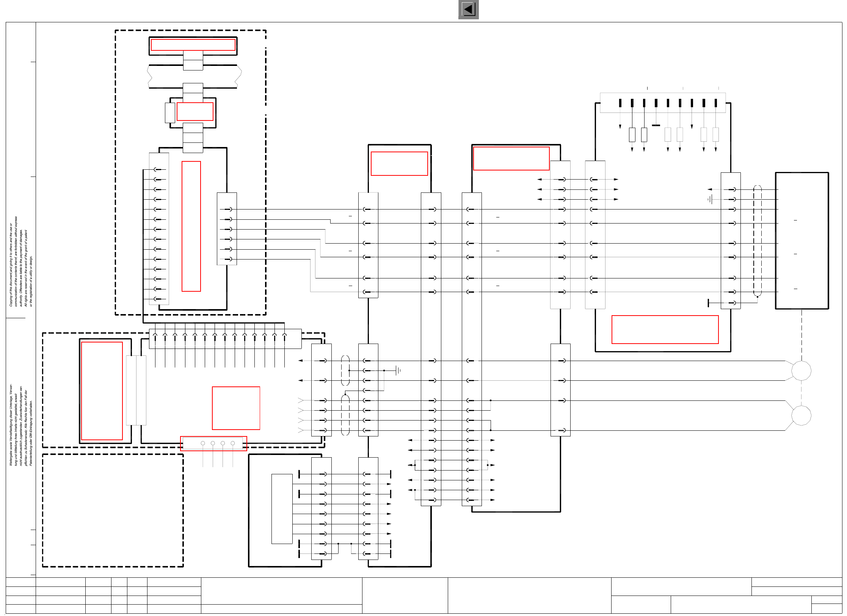The height and width of the screenshot is (616, 847).
Task: Click the first circular terminal in four-terminal connector
Action: pyautogui.click(x=203, y=443)
